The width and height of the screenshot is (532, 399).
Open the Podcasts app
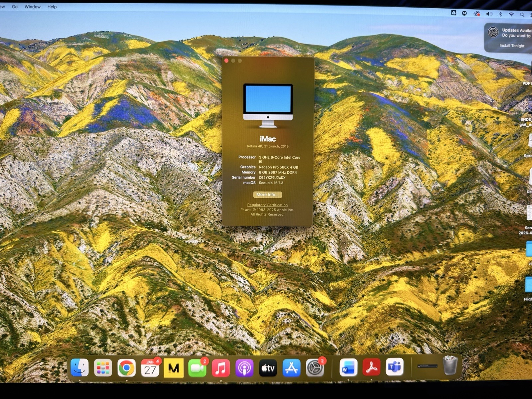(x=244, y=368)
